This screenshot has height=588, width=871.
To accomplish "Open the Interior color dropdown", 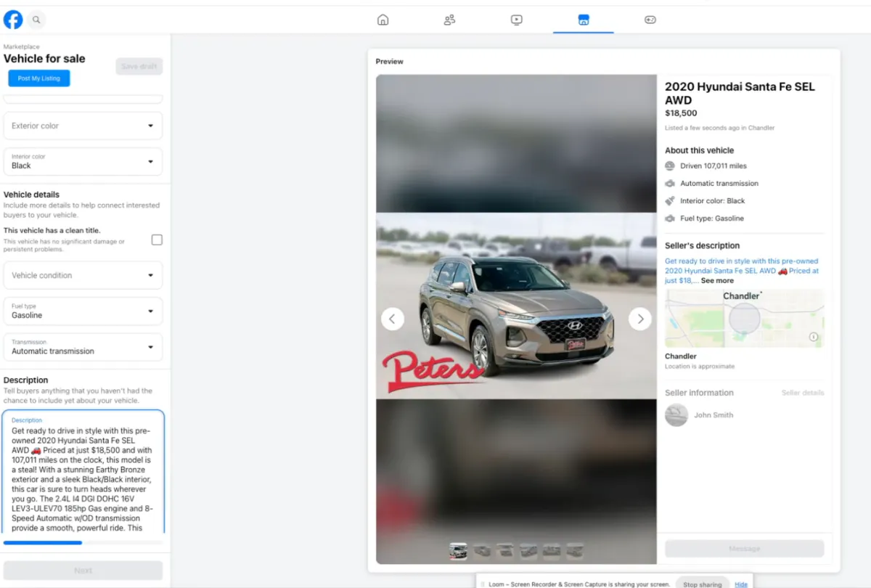I will point(83,161).
